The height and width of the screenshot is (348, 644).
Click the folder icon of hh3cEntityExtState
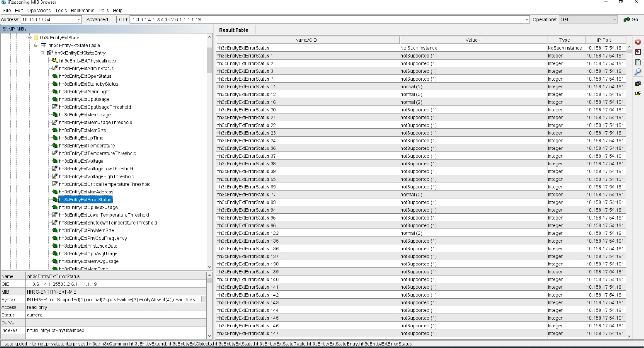click(x=35, y=38)
